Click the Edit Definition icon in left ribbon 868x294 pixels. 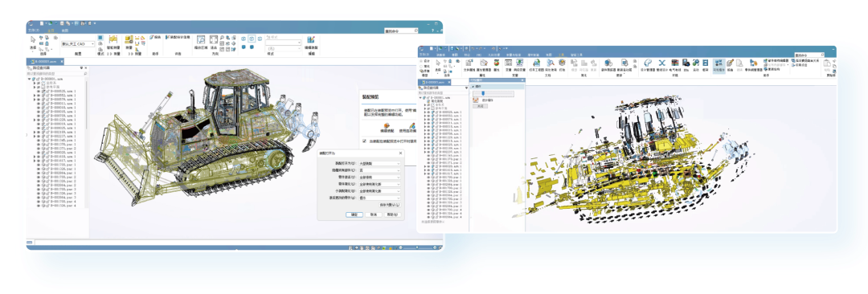311,40
